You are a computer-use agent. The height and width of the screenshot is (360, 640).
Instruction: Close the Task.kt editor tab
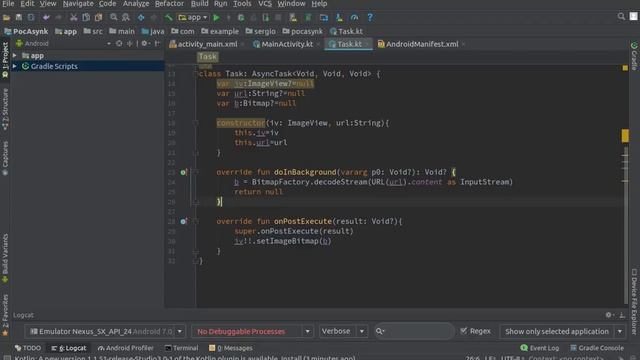click(367, 44)
